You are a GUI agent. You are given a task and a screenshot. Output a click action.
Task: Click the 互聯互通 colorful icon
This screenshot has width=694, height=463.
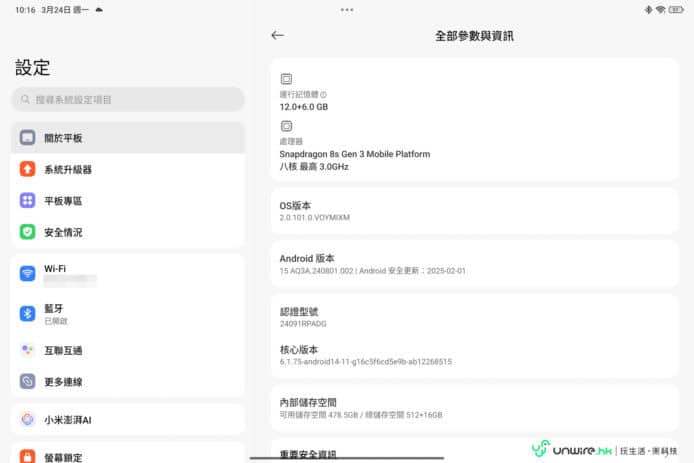[x=28, y=350]
